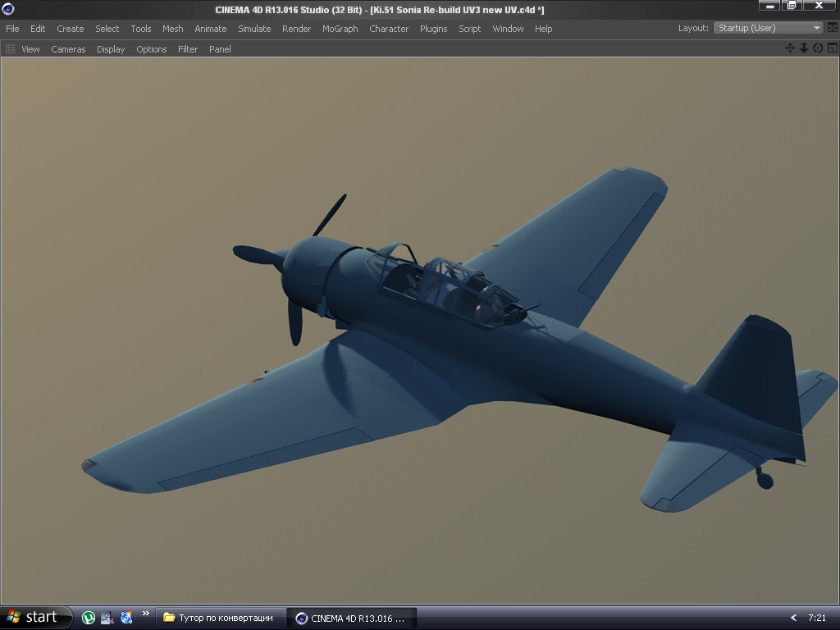Open the Filter viewport menu
Screen dimensions: 840x630
click(x=188, y=49)
